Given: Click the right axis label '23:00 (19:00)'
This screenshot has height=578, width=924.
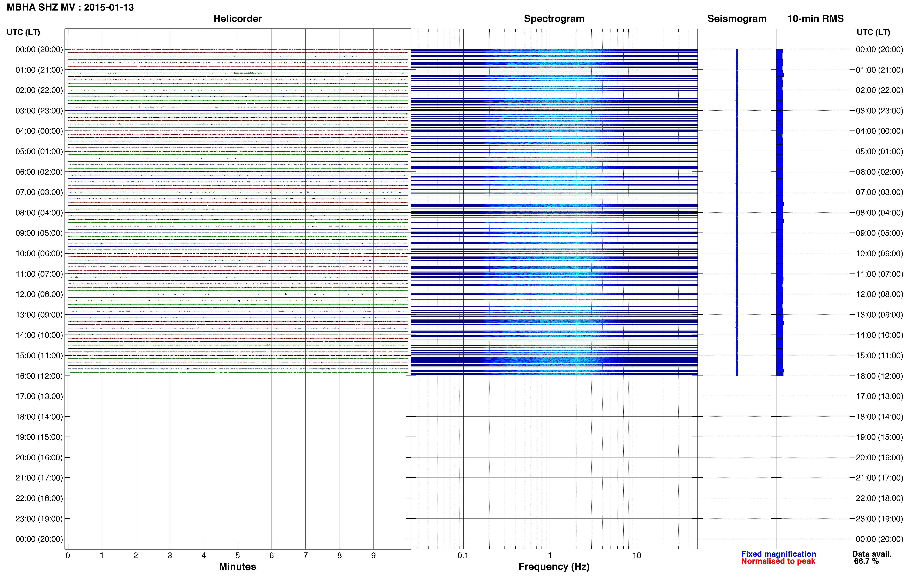Looking at the screenshot, I should point(879,519).
